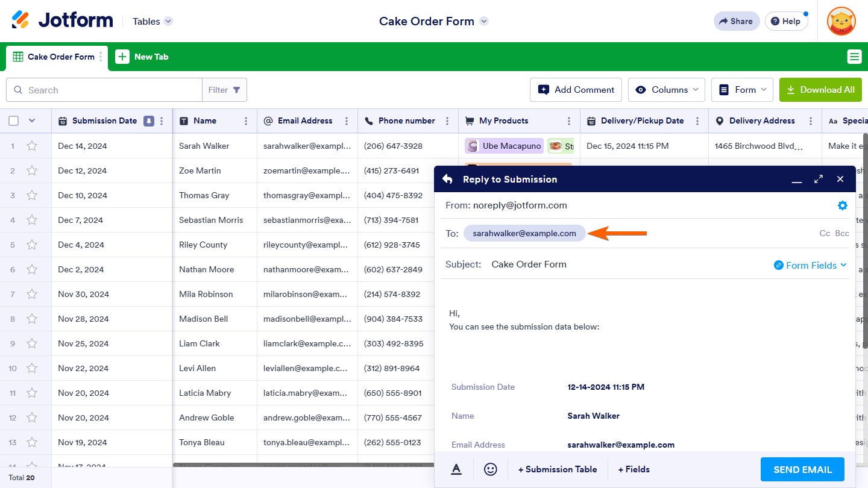This screenshot has height=488, width=868.
Task: Expand the row selection dropdown arrow
Action: tap(32, 121)
